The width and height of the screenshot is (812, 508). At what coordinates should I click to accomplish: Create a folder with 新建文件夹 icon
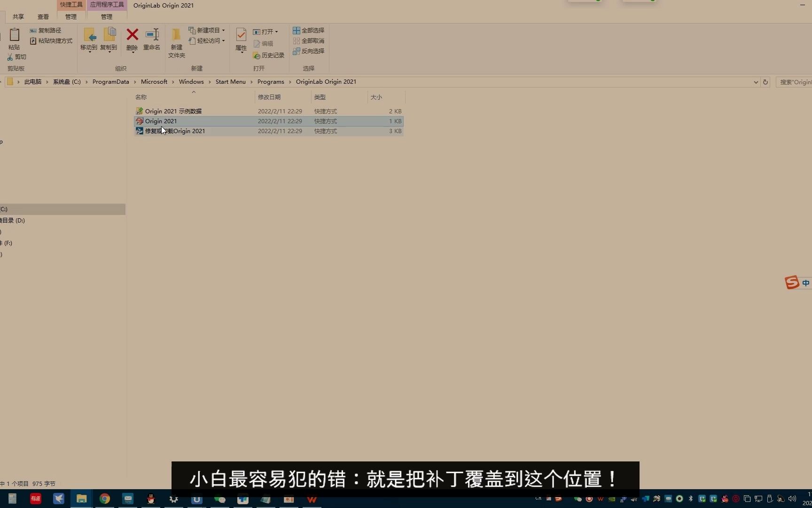(176, 35)
